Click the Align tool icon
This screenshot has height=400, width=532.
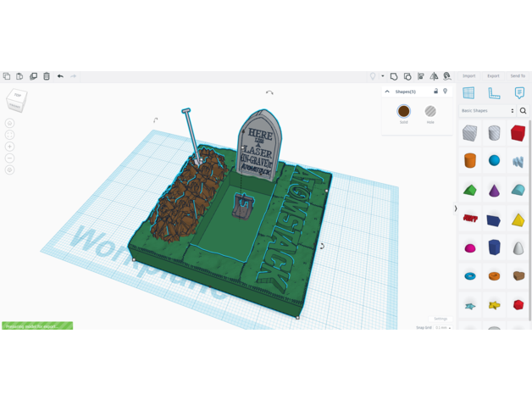pyautogui.click(x=421, y=76)
